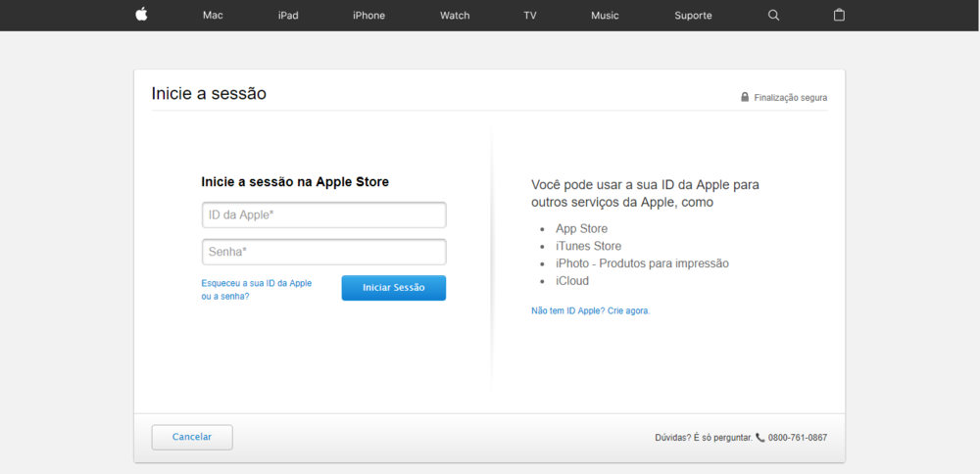Open the iPhone menu item

pos(368,16)
